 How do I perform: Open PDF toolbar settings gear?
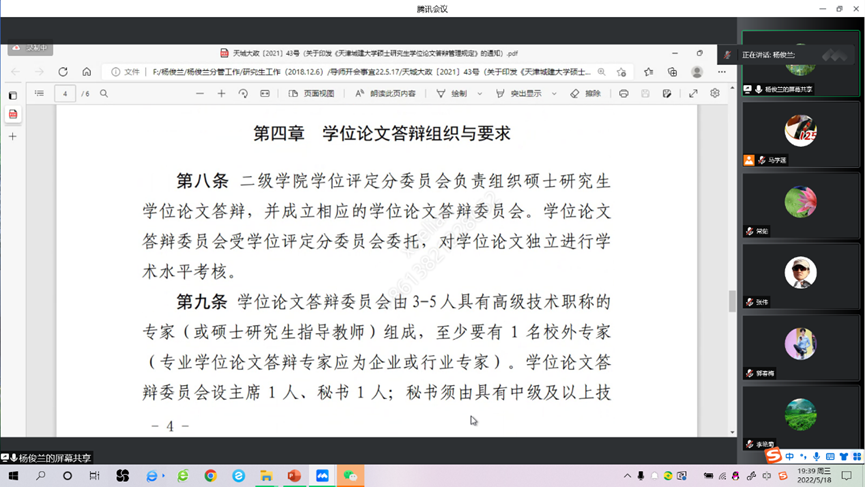[715, 93]
